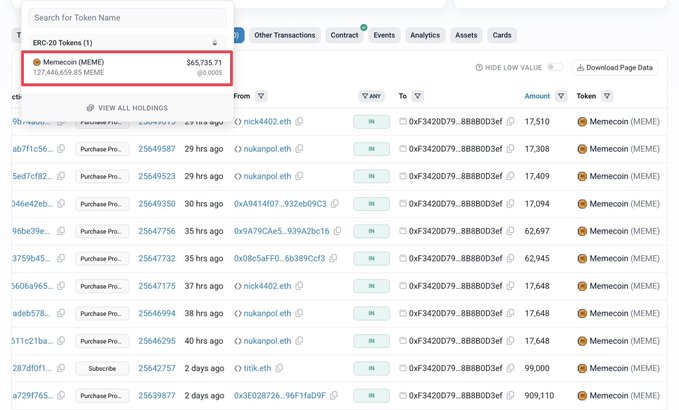The image size is (679, 410).
Task: Switch to Other Transactions tab
Action: (x=285, y=35)
